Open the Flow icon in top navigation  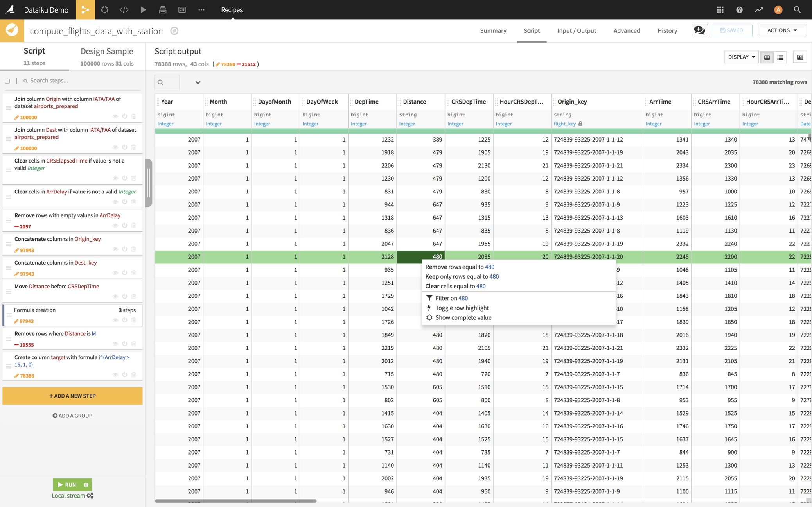tap(85, 9)
